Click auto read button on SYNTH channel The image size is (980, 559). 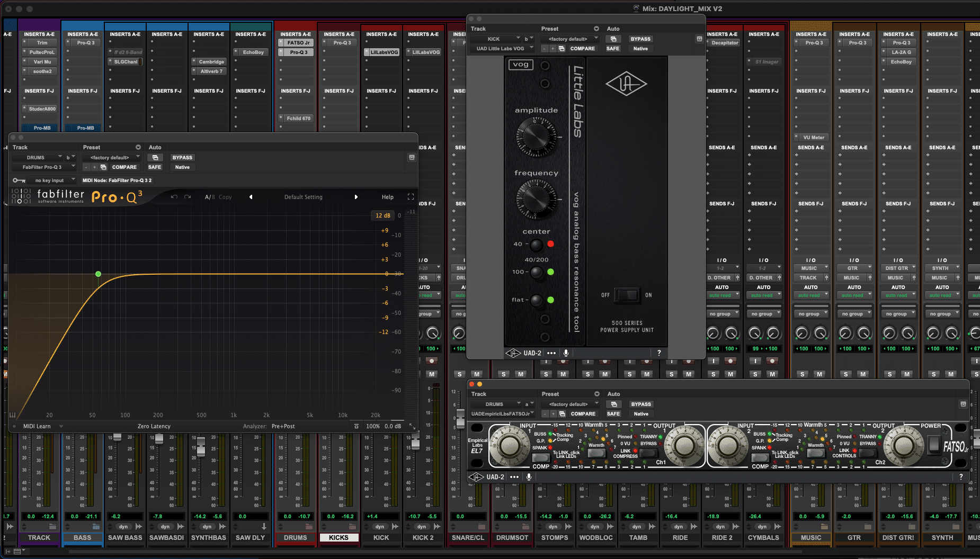pos(942,295)
